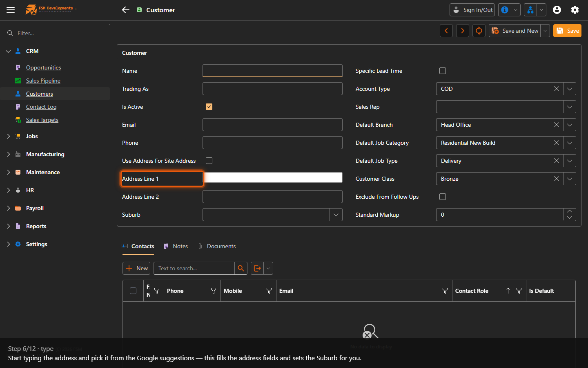Expand the info button dropdown

coord(516,10)
